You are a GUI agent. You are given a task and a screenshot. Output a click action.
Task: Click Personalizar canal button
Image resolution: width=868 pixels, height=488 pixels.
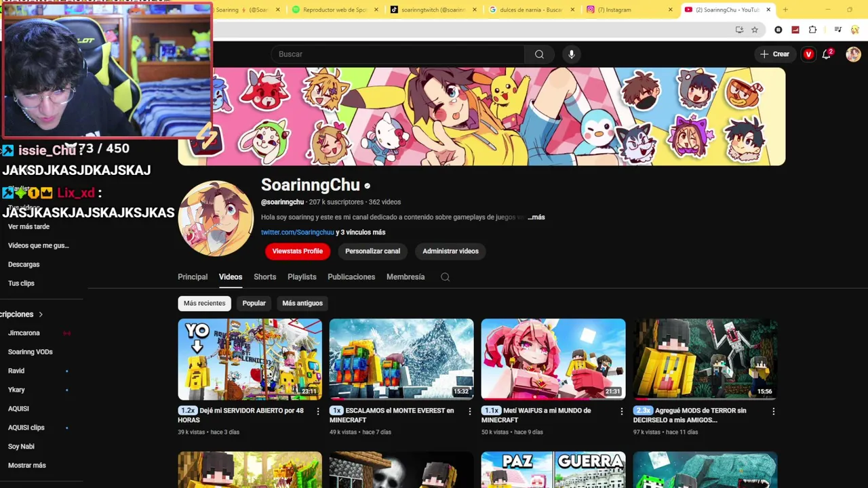[x=372, y=251]
